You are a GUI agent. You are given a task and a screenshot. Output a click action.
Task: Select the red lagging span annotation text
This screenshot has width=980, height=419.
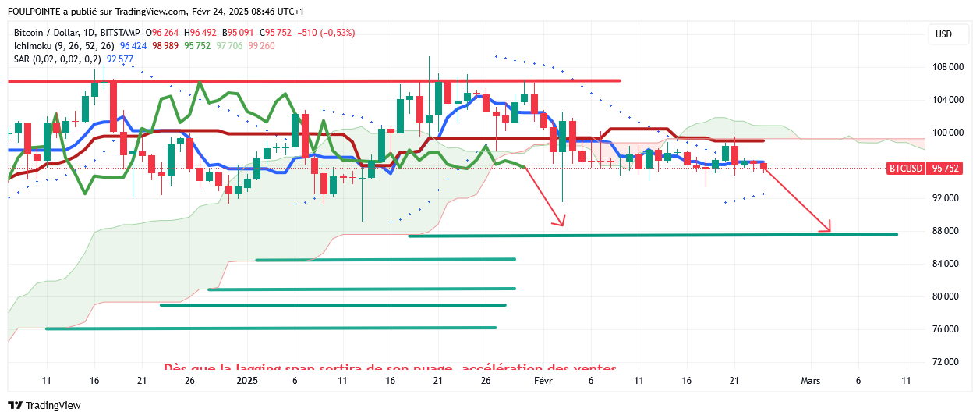click(x=390, y=368)
